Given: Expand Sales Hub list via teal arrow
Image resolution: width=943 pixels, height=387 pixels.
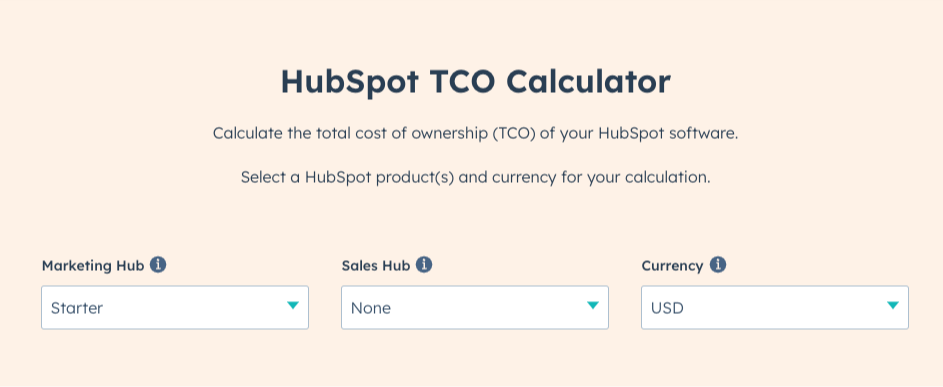Looking at the screenshot, I should (x=593, y=305).
